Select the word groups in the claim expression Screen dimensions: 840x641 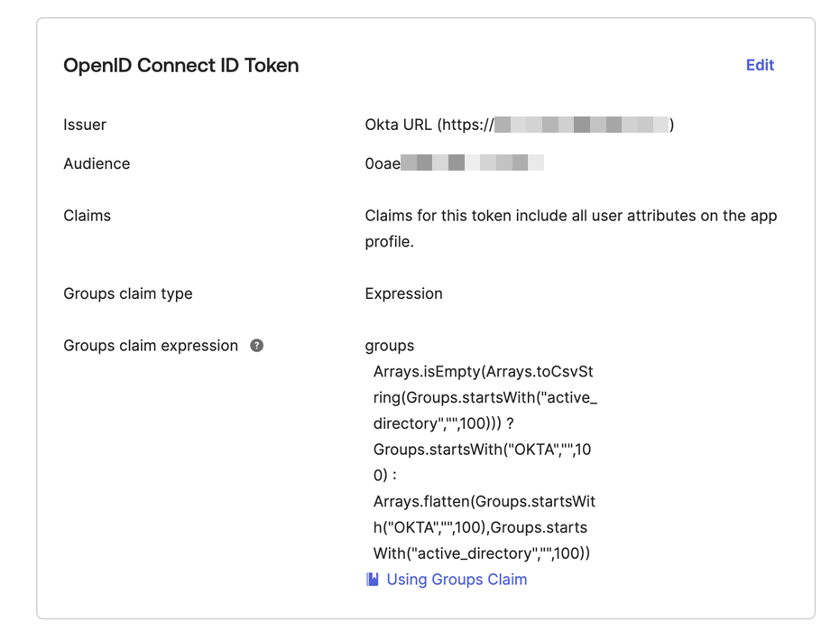click(x=389, y=345)
